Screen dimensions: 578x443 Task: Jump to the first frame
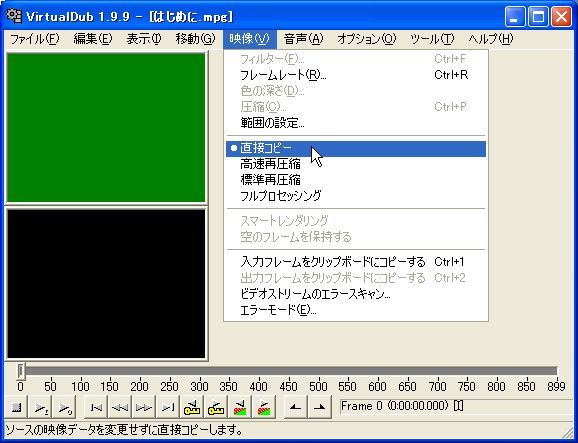(x=96, y=407)
